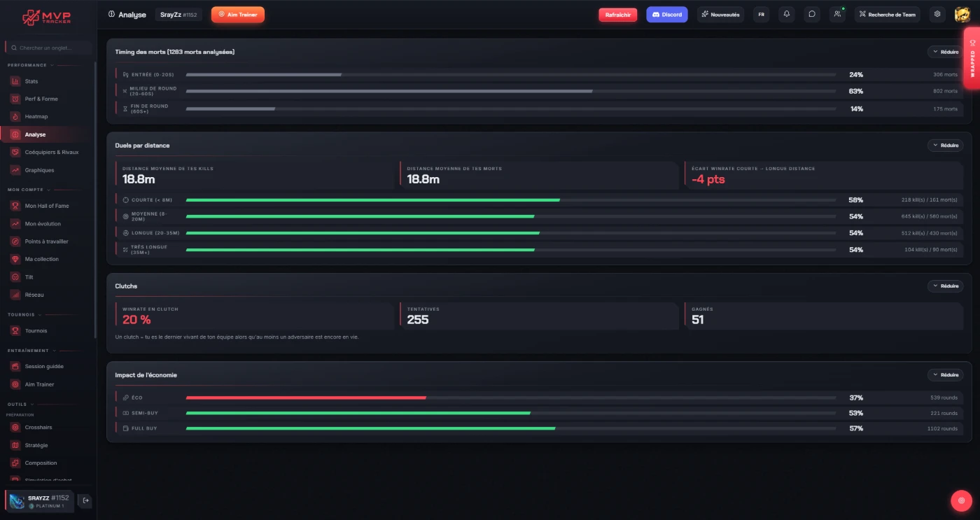The image size is (980, 520).
Task: Open the Discord button
Action: click(667, 15)
